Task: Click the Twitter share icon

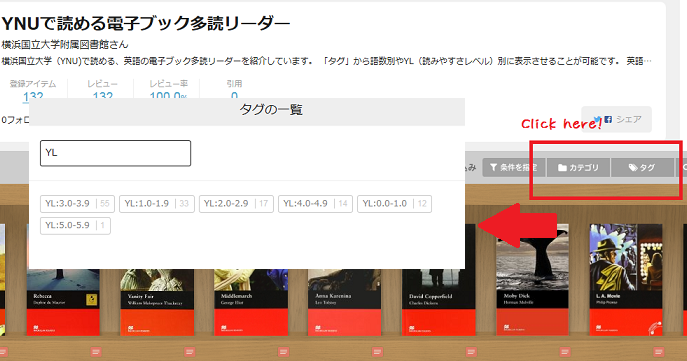Action: 597,119
